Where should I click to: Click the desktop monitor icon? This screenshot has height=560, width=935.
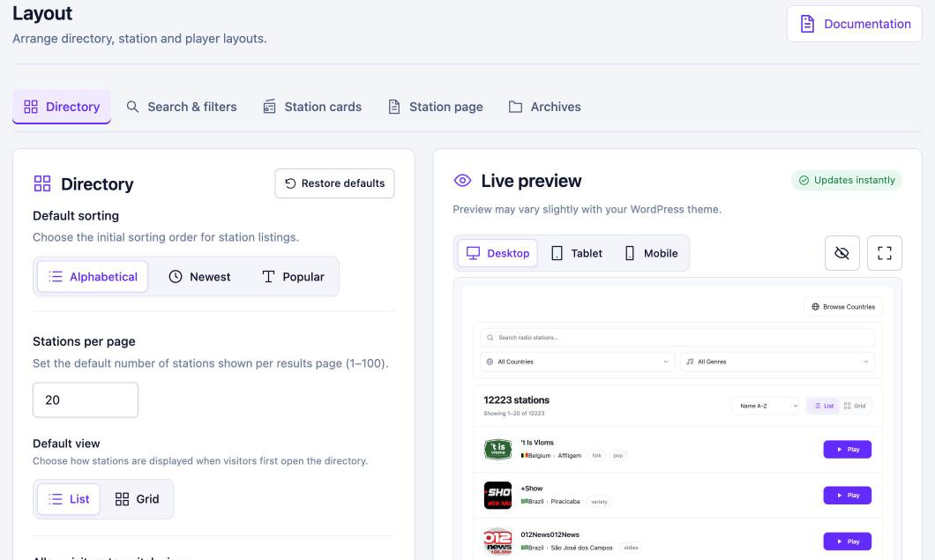[473, 253]
